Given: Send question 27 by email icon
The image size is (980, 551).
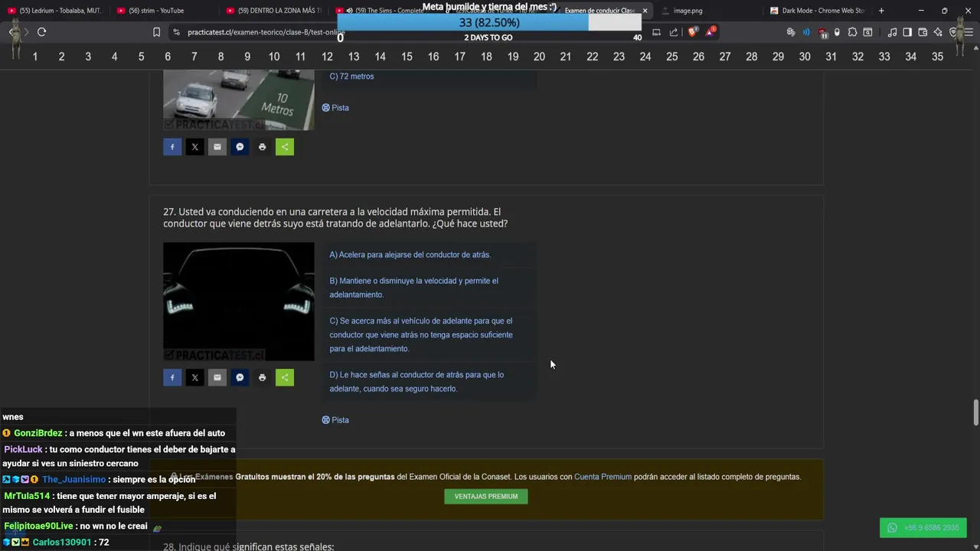Looking at the screenshot, I should pyautogui.click(x=217, y=377).
